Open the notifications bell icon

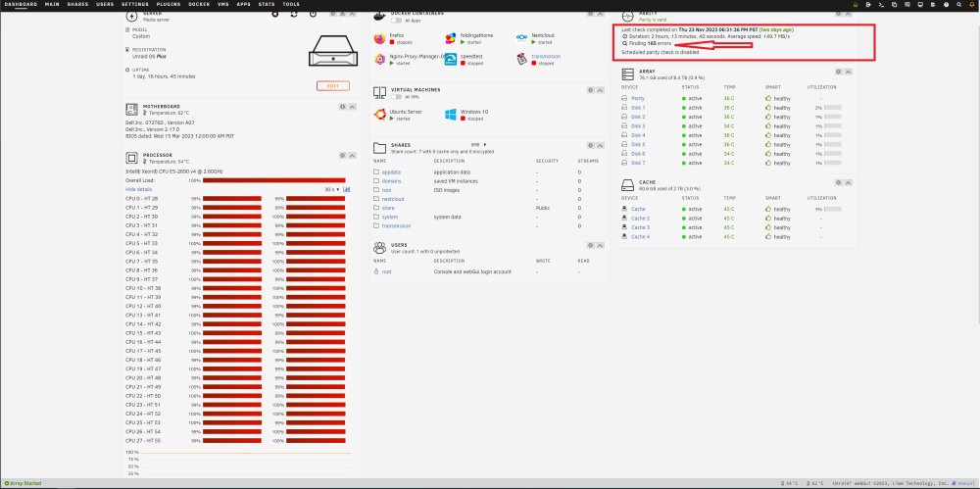(x=972, y=4)
